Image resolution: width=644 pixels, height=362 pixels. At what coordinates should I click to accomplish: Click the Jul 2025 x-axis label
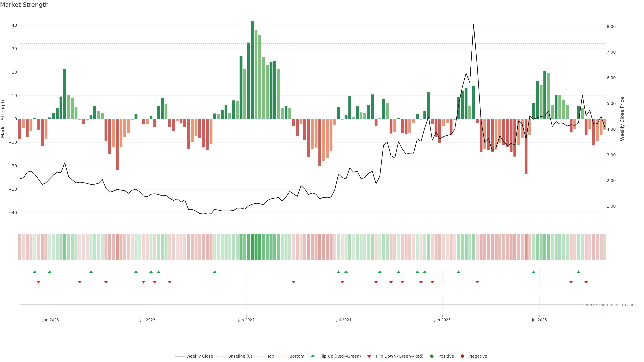coord(539,320)
